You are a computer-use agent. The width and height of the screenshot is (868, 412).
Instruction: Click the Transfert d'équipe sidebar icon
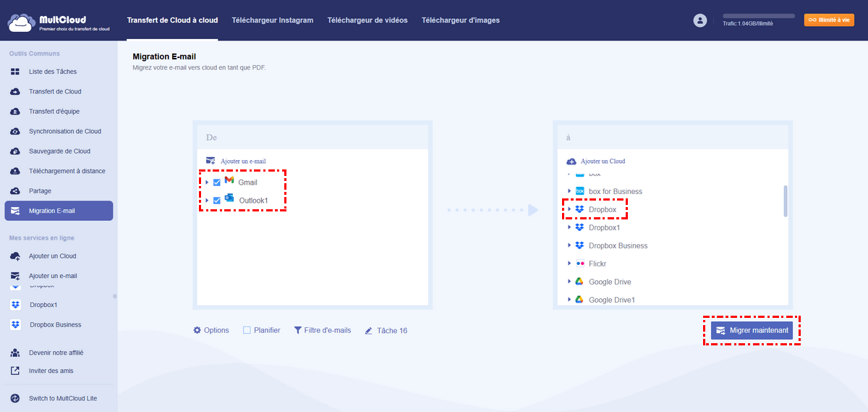click(x=15, y=112)
